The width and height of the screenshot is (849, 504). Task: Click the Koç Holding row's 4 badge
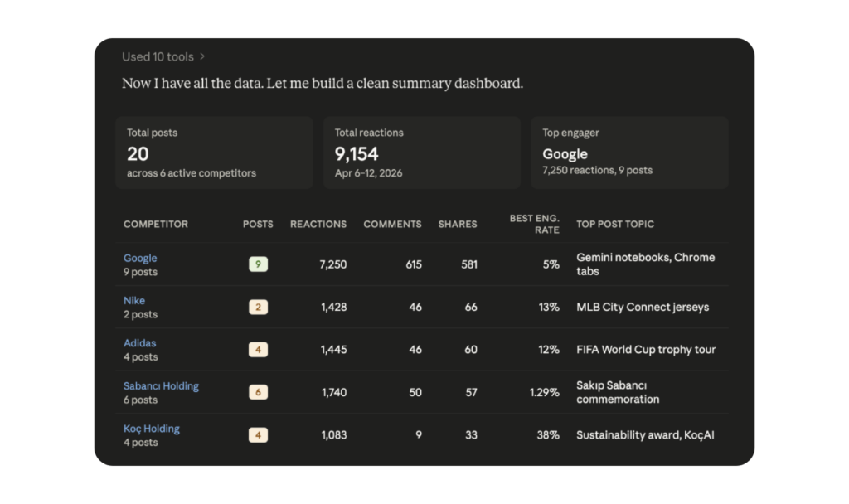click(x=259, y=435)
